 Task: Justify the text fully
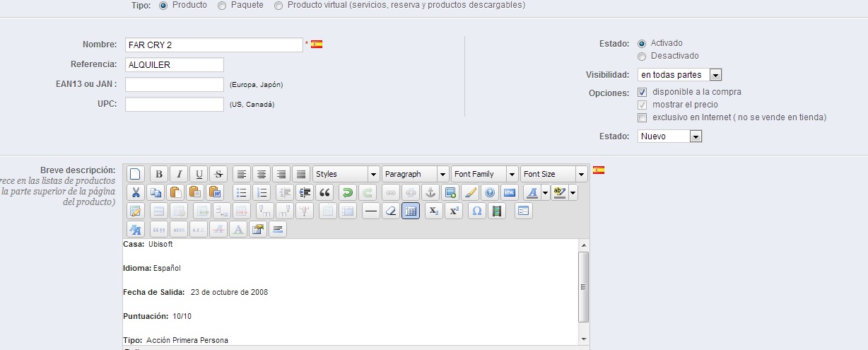pyautogui.click(x=301, y=174)
